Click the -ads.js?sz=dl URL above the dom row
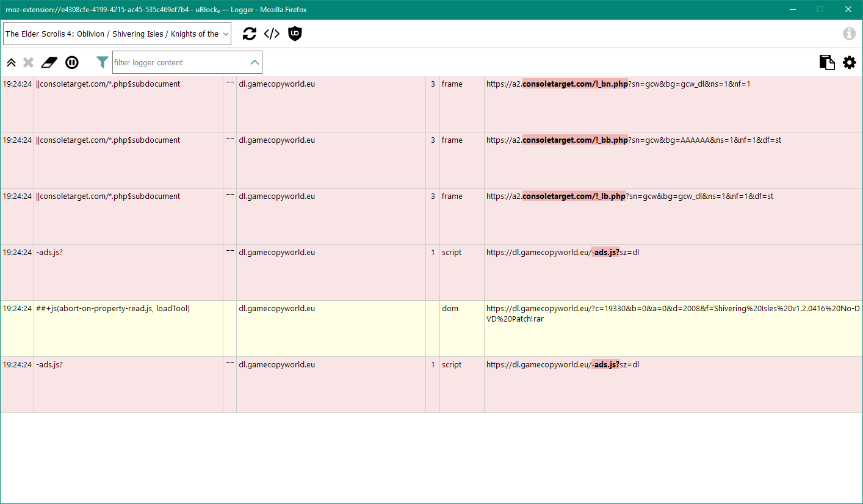This screenshot has height=504, width=863. [x=563, y=253]
